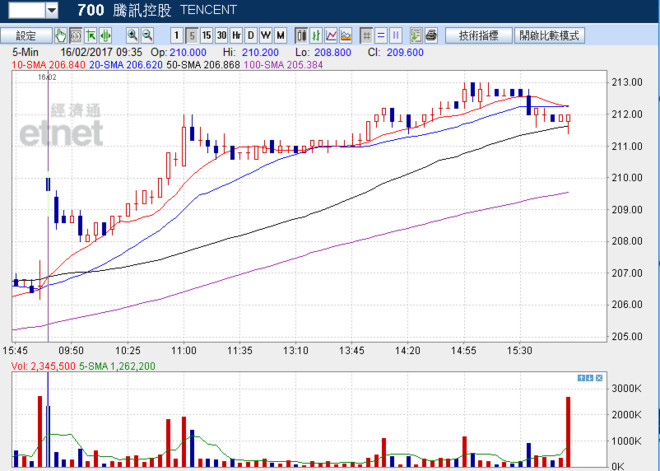
Task: Select the 30-minute interval
Action: (x=221, y=36)
